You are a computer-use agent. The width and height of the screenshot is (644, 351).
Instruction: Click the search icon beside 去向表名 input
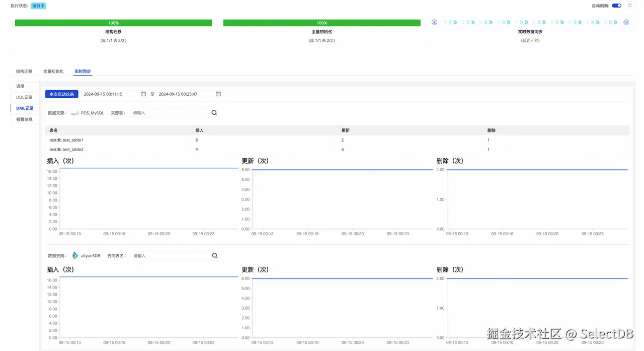pyautogui.click(x=215, y=256)
